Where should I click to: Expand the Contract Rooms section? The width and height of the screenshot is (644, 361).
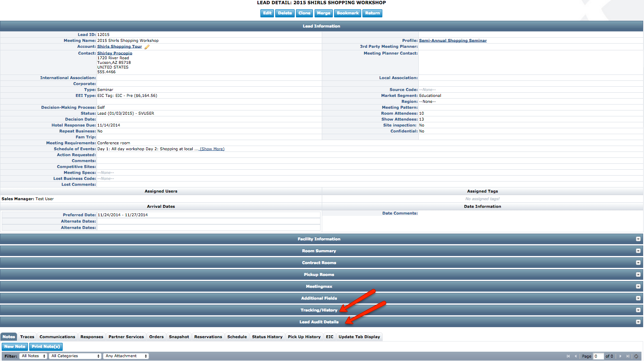(638, 263)
